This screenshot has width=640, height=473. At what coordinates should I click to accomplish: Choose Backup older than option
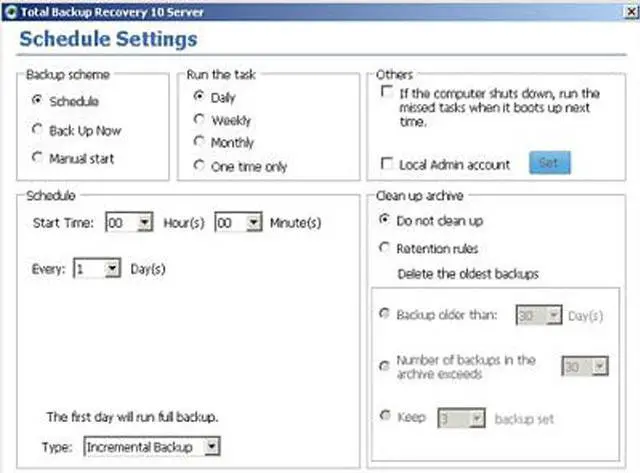point(385,315)
